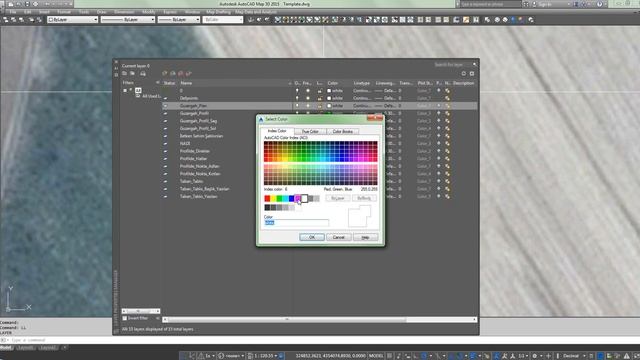Image resolution: width=640 pixels, height=360 pixels.
Task: Pick the blue standard color swatch
Action: 291,199
